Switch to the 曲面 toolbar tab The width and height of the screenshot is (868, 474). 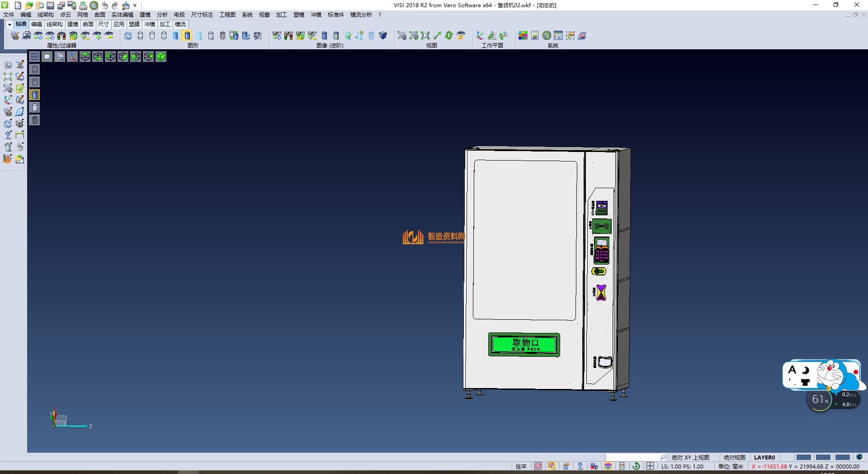[88, 24]
